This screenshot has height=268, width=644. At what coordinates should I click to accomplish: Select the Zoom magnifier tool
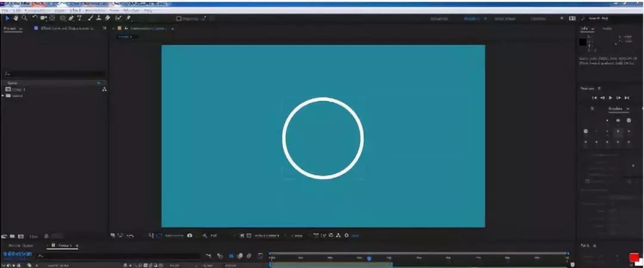coord(24,18)
